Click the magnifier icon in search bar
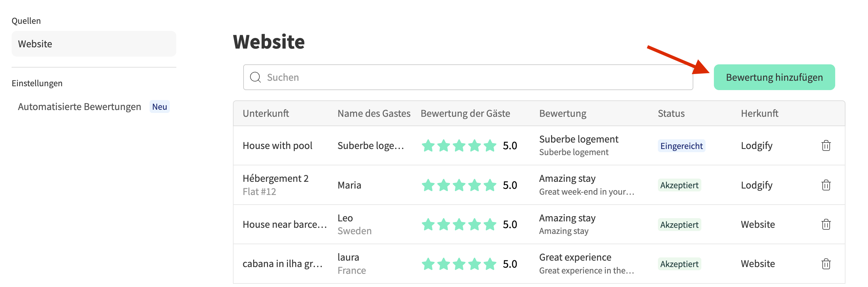The width and height of the screenshot is (868, 287). pyautogui.click(x=255, y=78)
